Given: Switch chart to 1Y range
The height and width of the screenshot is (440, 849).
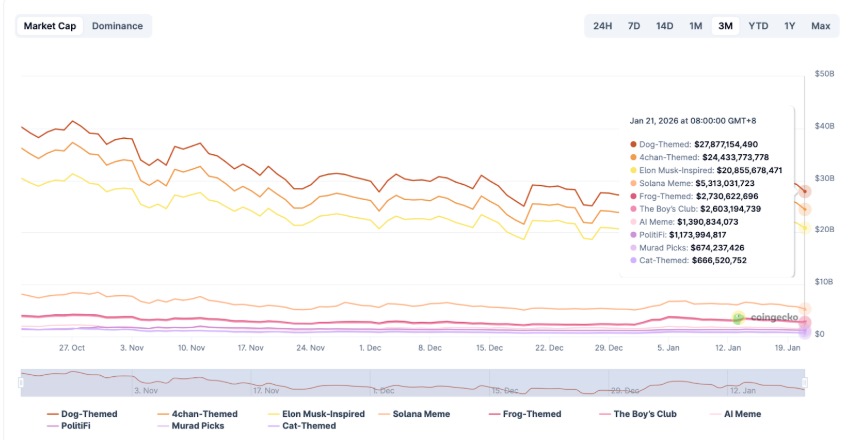Looking at the screenshot, I should [x=790, y=26].
